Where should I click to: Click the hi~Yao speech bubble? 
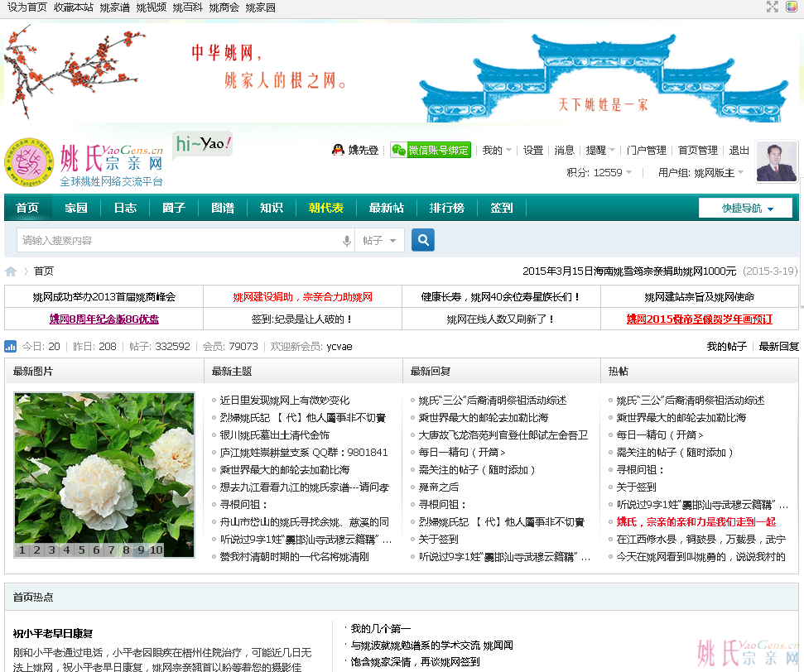click(x=203, y=144)
